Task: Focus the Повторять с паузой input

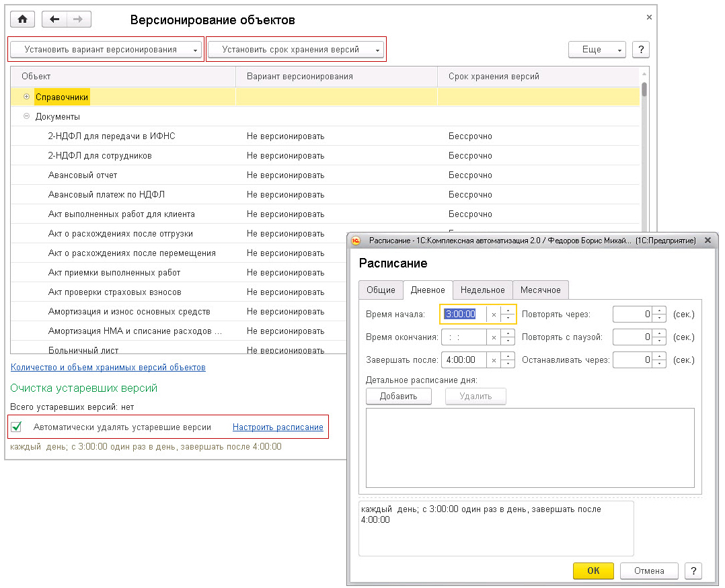Action: [x=632, y=337]
